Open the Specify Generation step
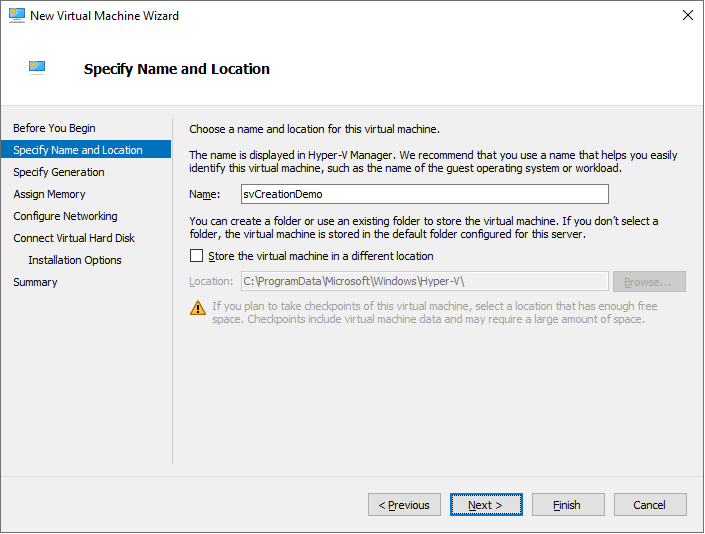The image size is (705, 534). [x=58, y=172]
